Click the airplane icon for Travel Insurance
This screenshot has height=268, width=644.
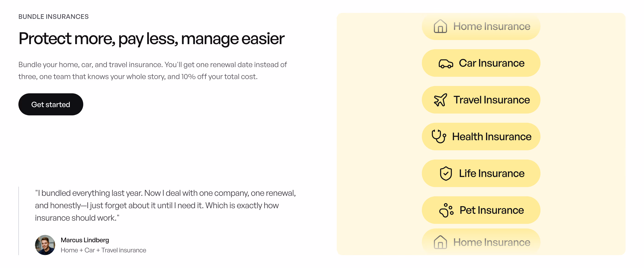tap(440, 100)
